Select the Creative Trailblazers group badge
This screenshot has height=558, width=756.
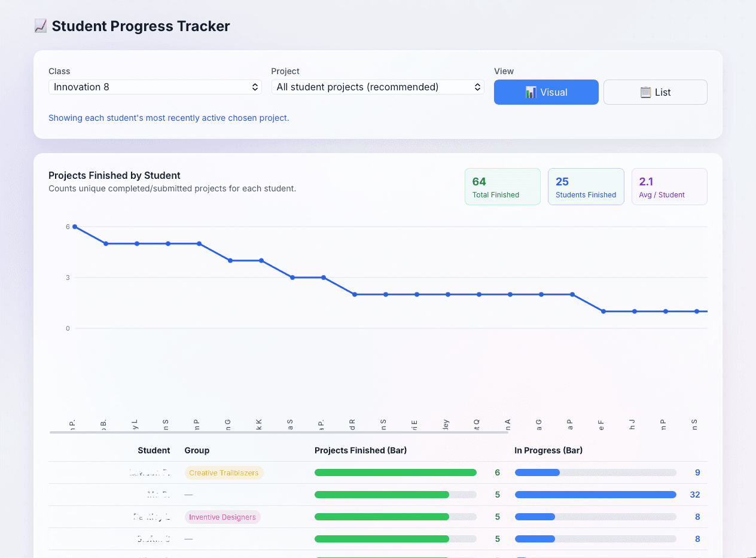(x=224, y=472)
